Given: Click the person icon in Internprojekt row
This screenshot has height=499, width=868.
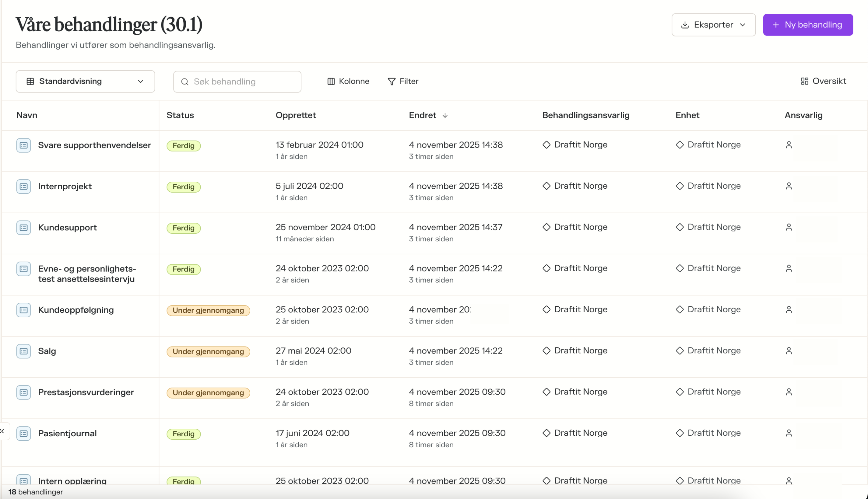Looking at the screenshot, I should point(789,186).
